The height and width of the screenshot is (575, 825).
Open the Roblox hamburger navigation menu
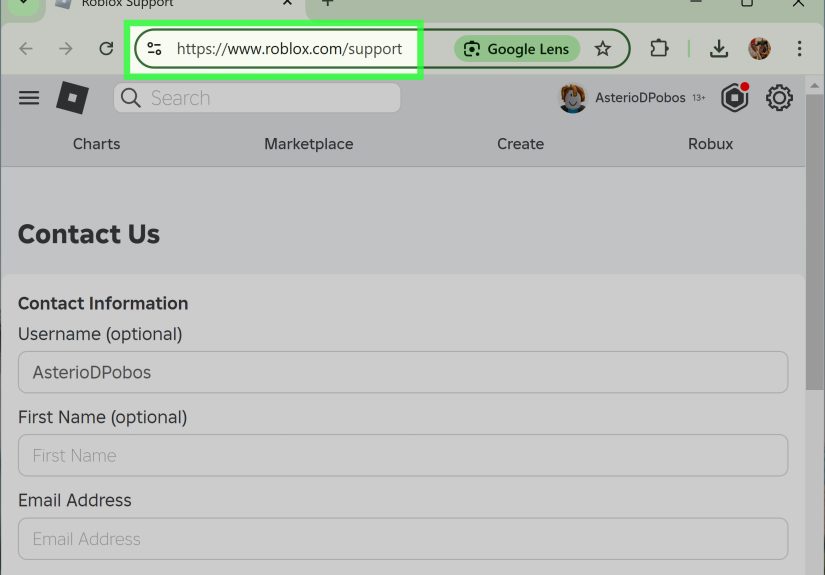(x=29, y=98)
